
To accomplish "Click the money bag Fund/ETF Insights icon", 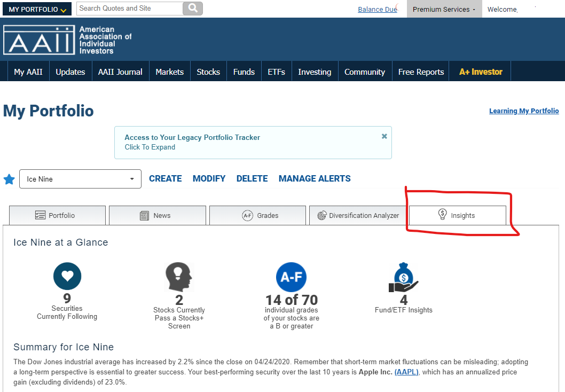I will point(404,277).
